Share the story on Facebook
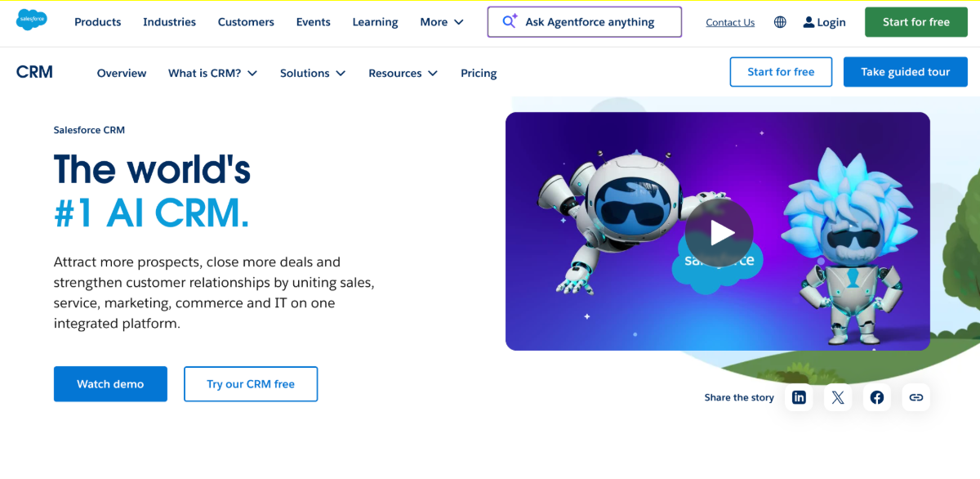Viewport: 980px width, 479px height. tap(877, 397)
